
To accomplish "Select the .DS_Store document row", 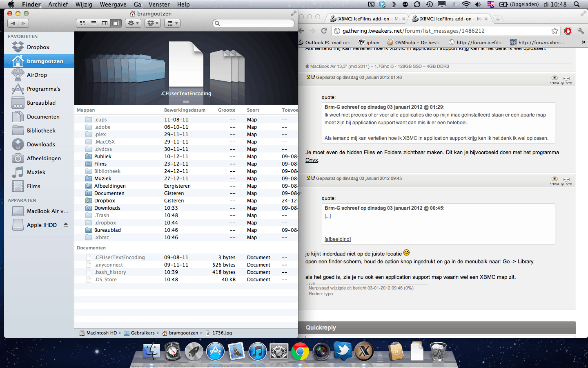I will pos(186,280).
